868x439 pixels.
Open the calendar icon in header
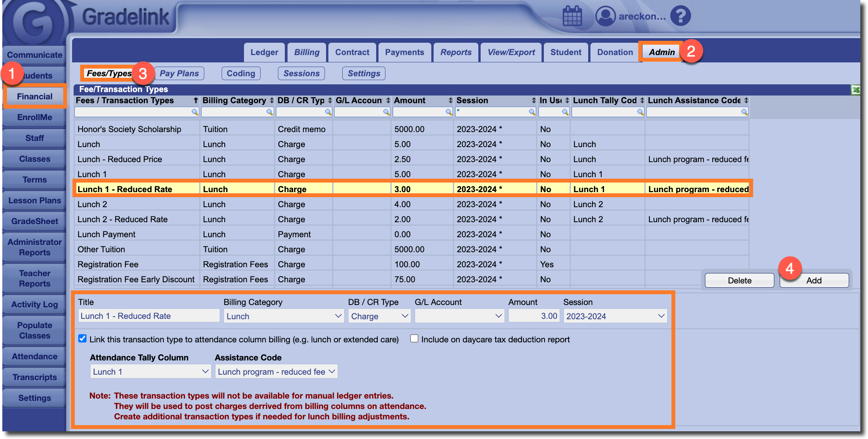point(572,16)
